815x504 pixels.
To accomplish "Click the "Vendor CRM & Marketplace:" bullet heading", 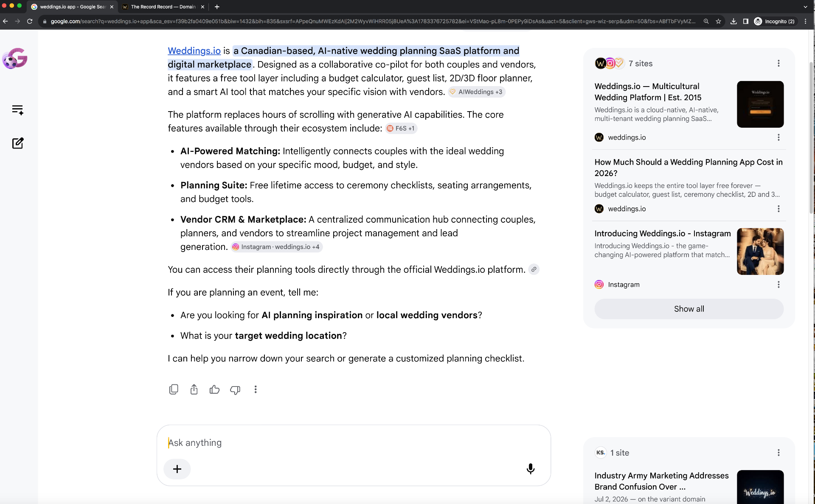I will click(243, 220).
